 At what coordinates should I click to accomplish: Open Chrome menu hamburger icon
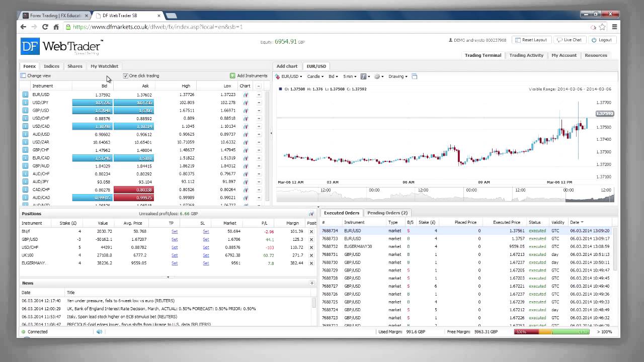click(614, 27)
